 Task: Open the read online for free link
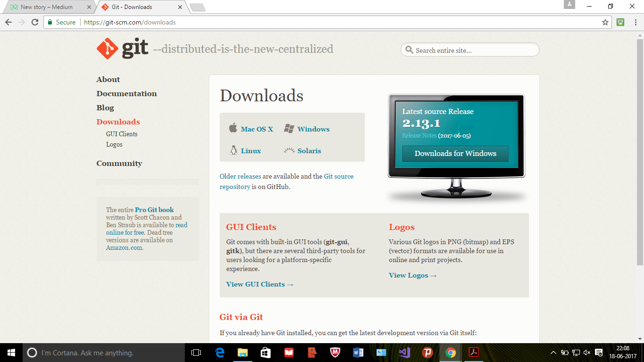tap(147, 229)
